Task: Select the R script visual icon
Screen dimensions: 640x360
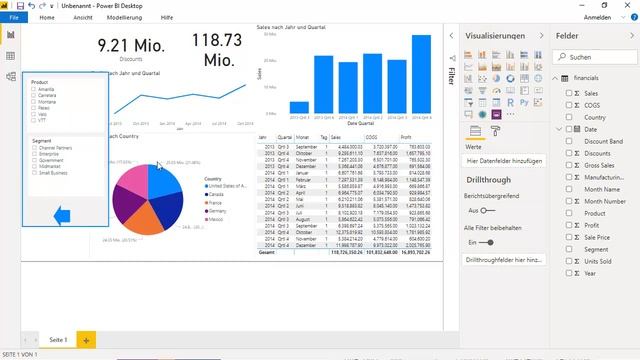Action: [x=510, y=102]
